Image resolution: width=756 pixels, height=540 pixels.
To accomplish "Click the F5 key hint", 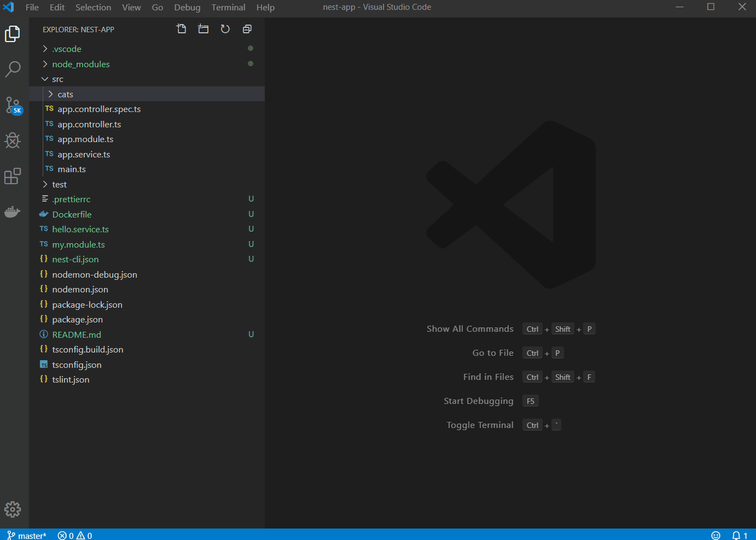I will point(530,401).
